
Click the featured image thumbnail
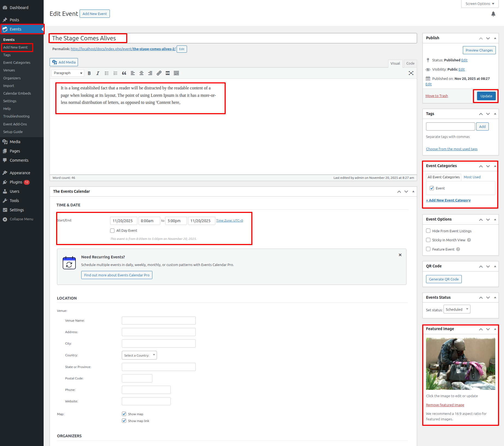pos(460,364)
